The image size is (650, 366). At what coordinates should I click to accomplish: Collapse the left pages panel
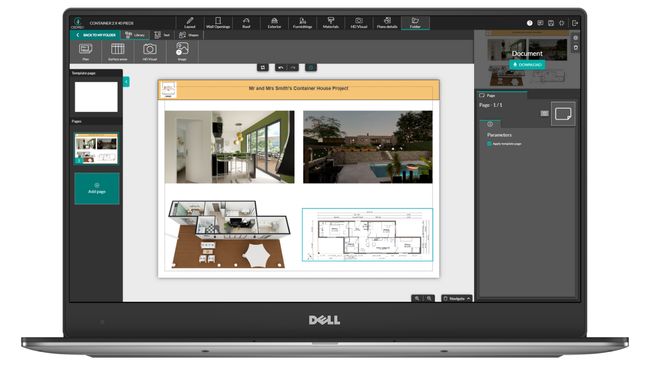(x=126, y=82)
